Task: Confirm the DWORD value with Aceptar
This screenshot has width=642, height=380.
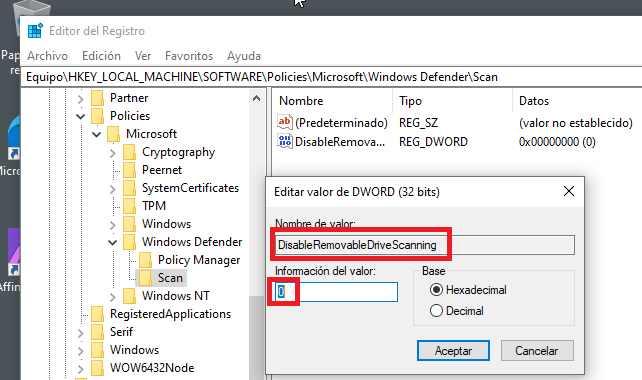Action: 453,351
